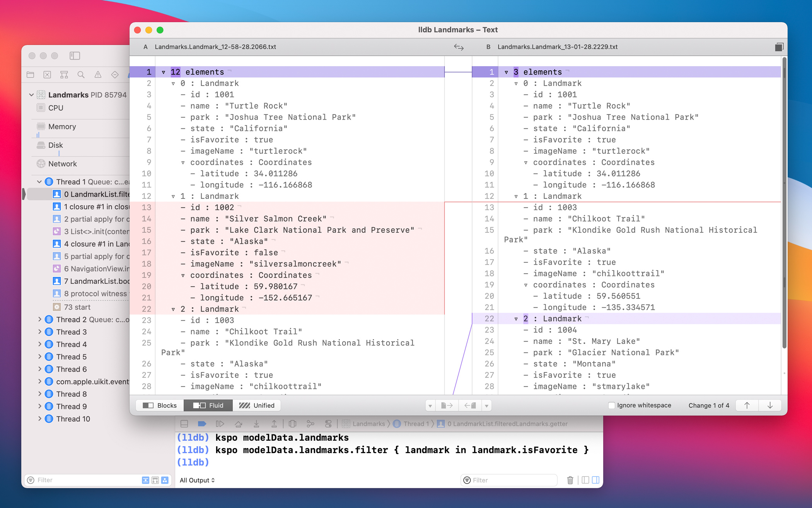Viewport: 812px width, 508px height.
Task: Open the environment overrides icon
Action: point(328,424)
